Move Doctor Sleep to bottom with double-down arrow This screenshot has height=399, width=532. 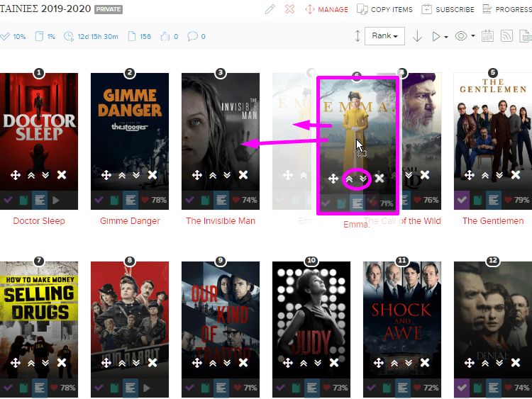(45, 175)
